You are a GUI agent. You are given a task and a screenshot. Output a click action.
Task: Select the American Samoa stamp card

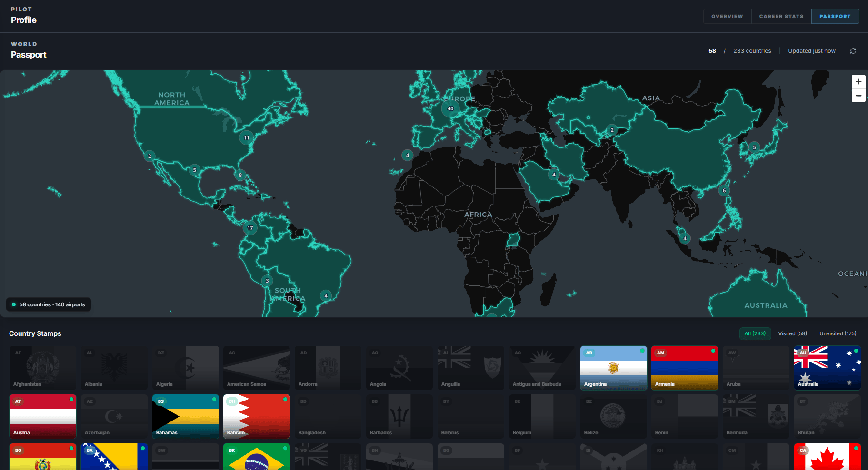click(257, 368)
